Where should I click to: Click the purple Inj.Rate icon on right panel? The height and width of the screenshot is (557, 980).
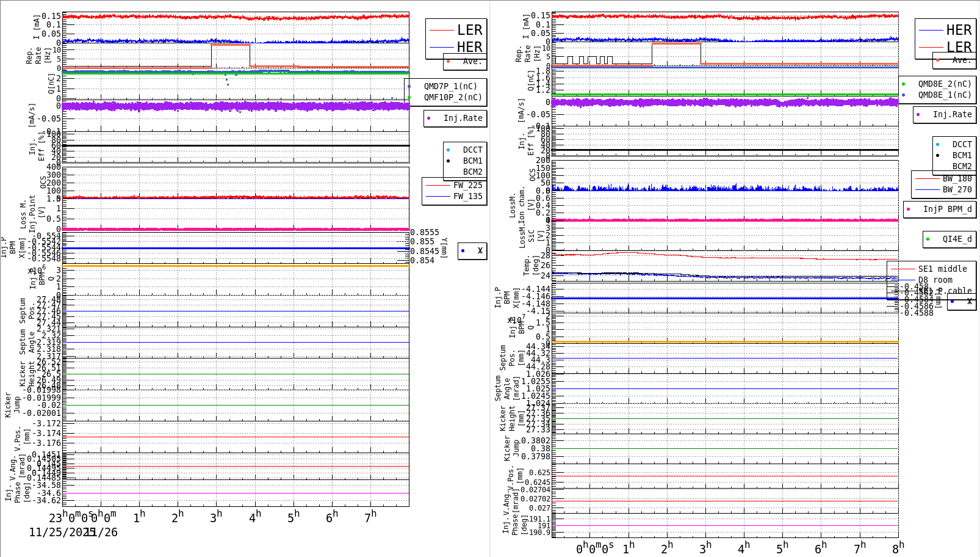(918, 115)
